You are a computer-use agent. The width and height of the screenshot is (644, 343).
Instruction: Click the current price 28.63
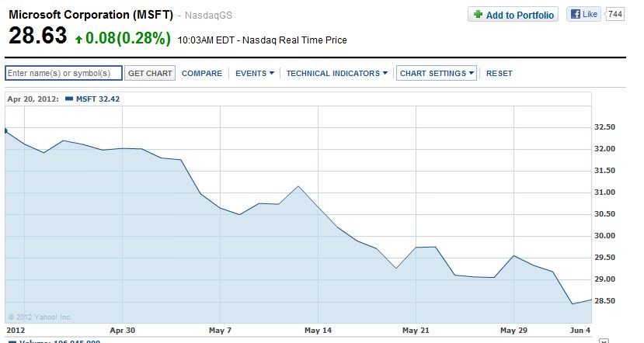pos(38,35)
